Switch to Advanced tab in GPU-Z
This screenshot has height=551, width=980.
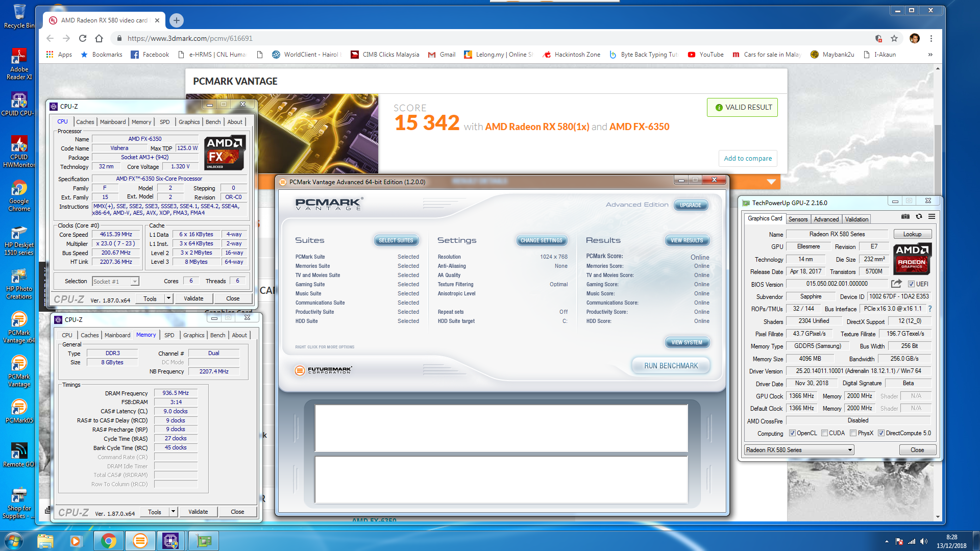pos(826,219)
